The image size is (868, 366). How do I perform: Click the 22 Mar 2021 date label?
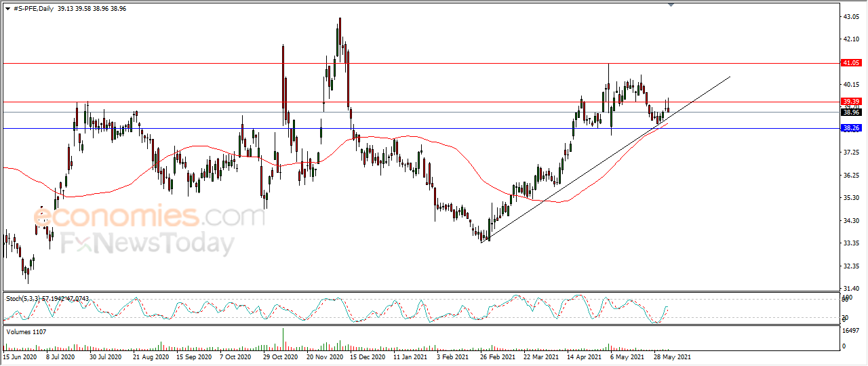click(x=541, y=356)
